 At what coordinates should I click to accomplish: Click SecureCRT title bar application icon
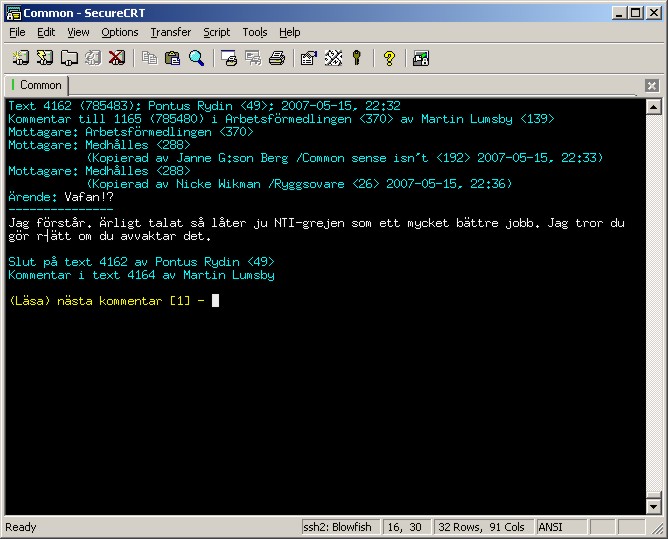pyautogui.click(x=14, y=13)
